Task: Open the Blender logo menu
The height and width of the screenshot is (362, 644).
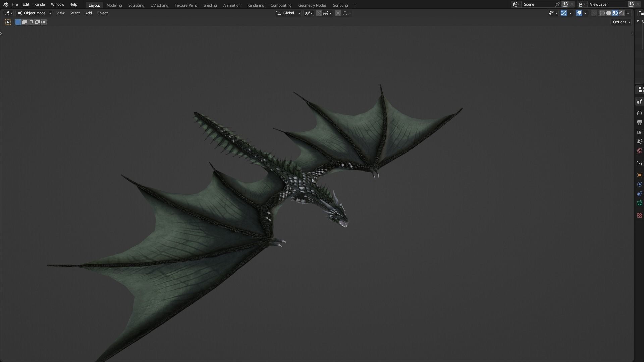Action: 6,4
